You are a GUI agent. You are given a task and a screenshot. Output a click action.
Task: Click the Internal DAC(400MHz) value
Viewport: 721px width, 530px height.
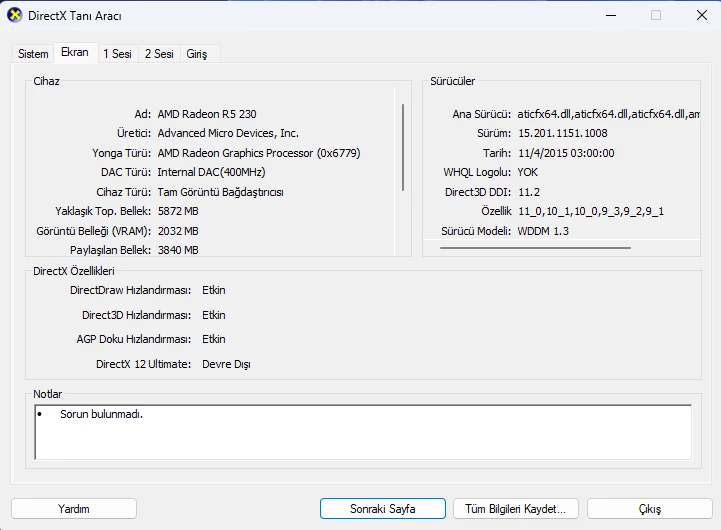(x=212, y=172)
